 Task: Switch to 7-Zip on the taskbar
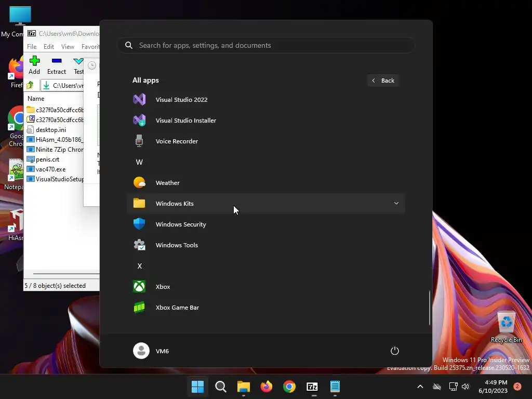coord(312,387)
